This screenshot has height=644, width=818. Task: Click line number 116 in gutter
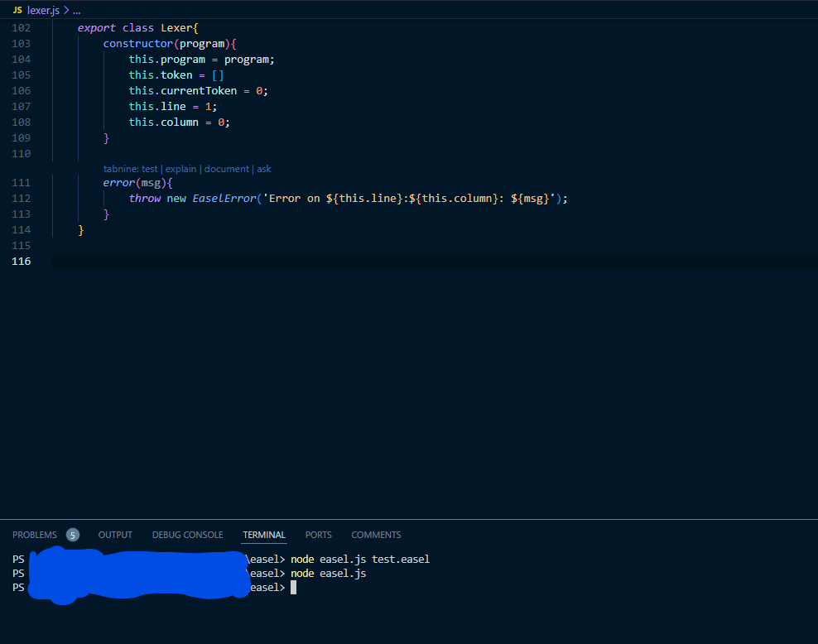click(21, 262)
